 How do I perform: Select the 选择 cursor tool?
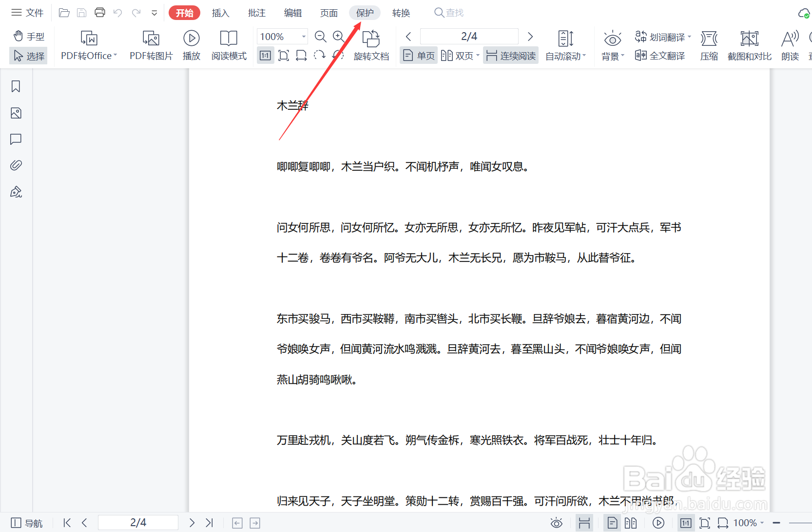29,56
